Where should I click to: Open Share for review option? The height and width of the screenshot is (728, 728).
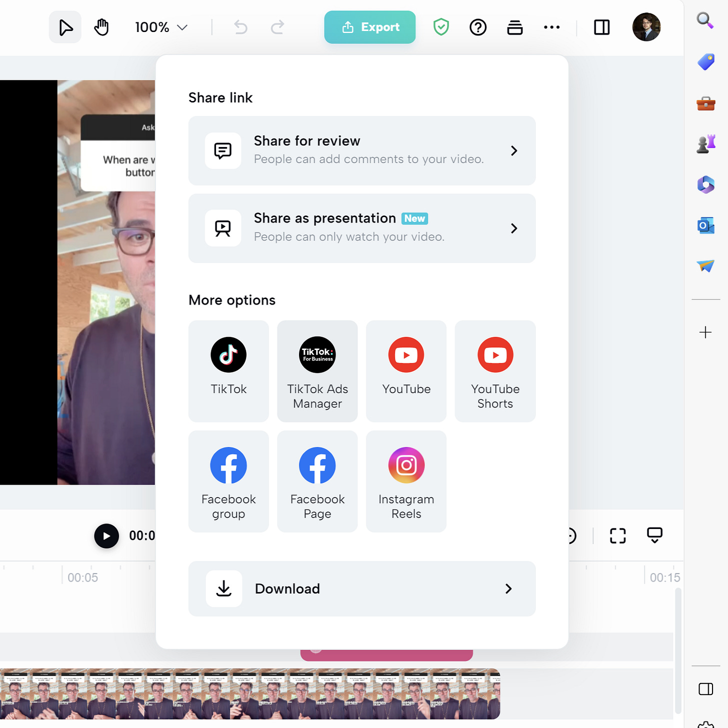(x=362, y=150)
